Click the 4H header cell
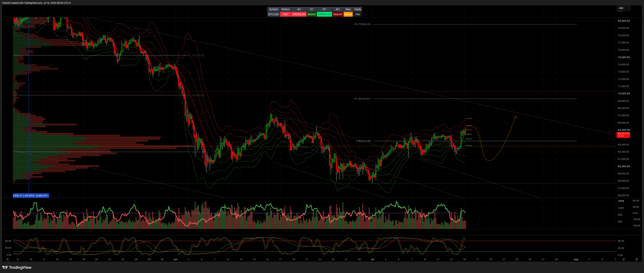The width and height of the screenshot is (644, 273). click(299, 9)
